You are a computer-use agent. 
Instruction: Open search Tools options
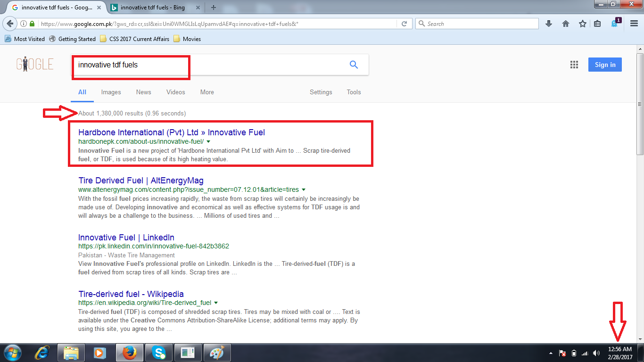pyautogui.click(x=354, y=92)
